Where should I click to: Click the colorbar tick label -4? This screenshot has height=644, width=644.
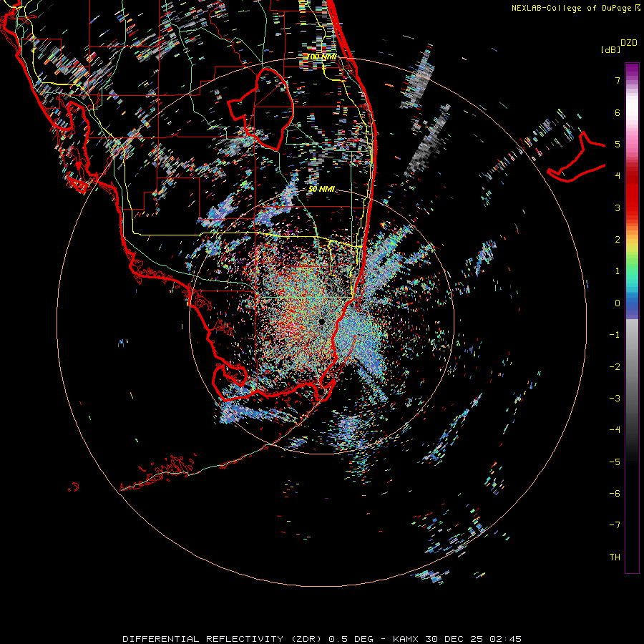click(x=615, y=430)
